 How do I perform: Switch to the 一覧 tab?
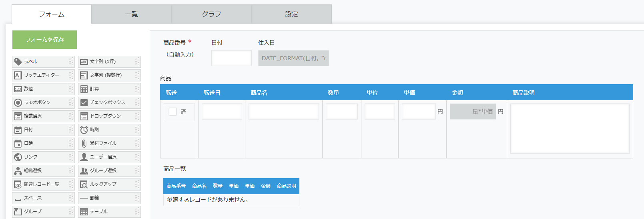[x=132, y=14]
